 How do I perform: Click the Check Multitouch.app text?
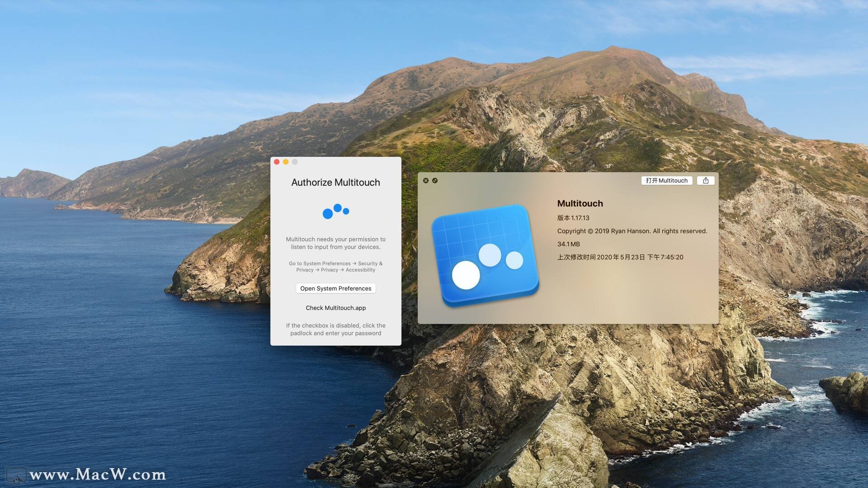[336, 308]
